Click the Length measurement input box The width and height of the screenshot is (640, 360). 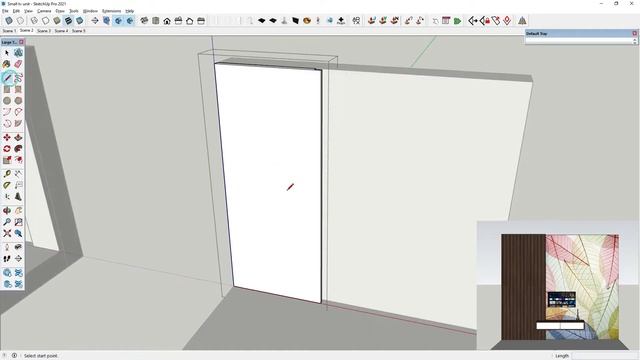pos(605,356)
